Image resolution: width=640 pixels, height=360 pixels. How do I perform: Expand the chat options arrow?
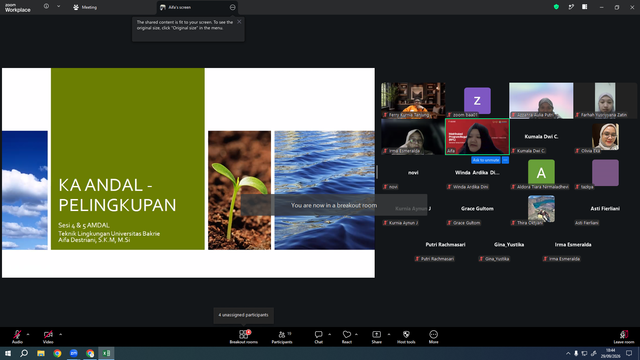coord(329,334)
